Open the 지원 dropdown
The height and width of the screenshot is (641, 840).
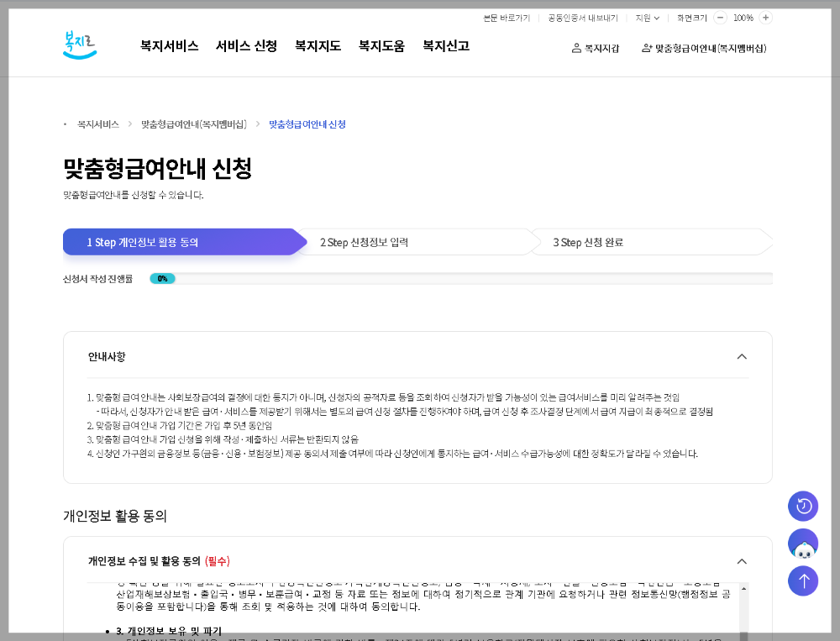click(x=647, y=18)
